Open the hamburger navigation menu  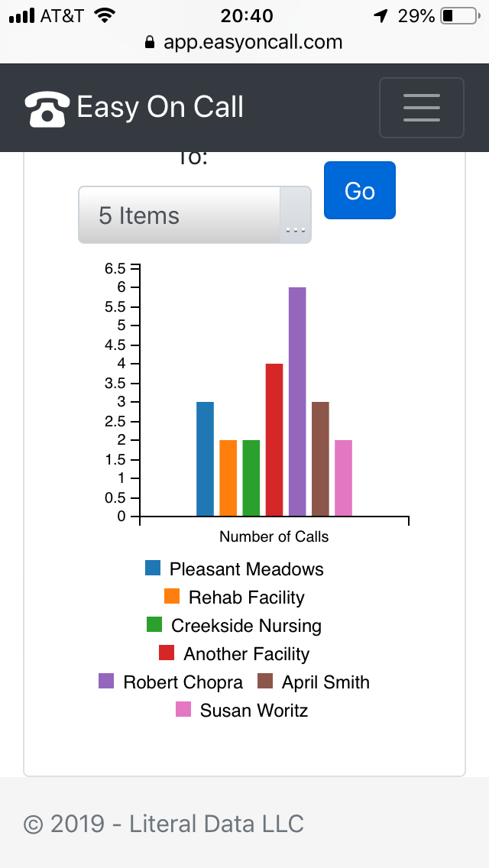(421, 108)
